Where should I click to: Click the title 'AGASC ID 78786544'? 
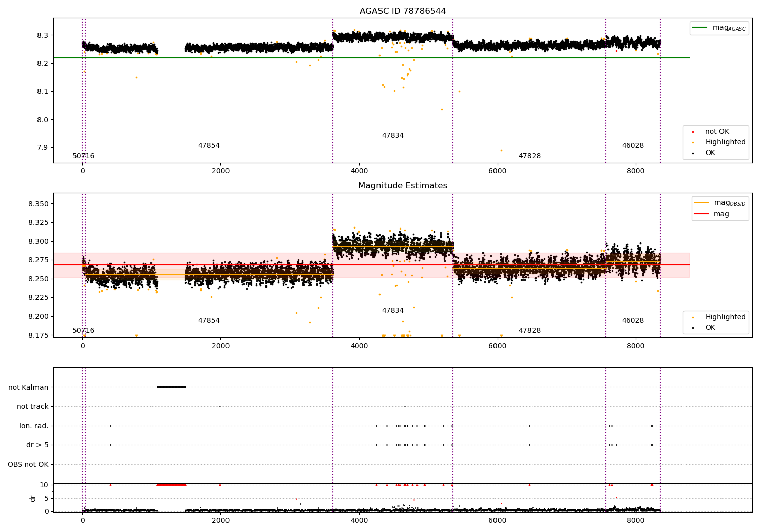[403, 11]
